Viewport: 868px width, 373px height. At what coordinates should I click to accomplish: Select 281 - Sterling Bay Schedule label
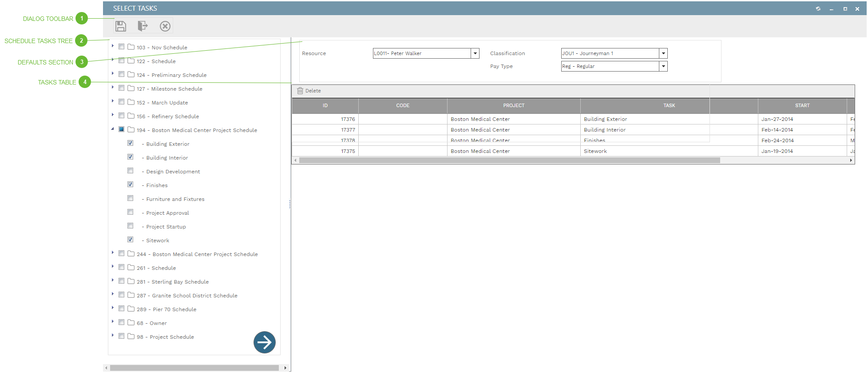point(173,282)
